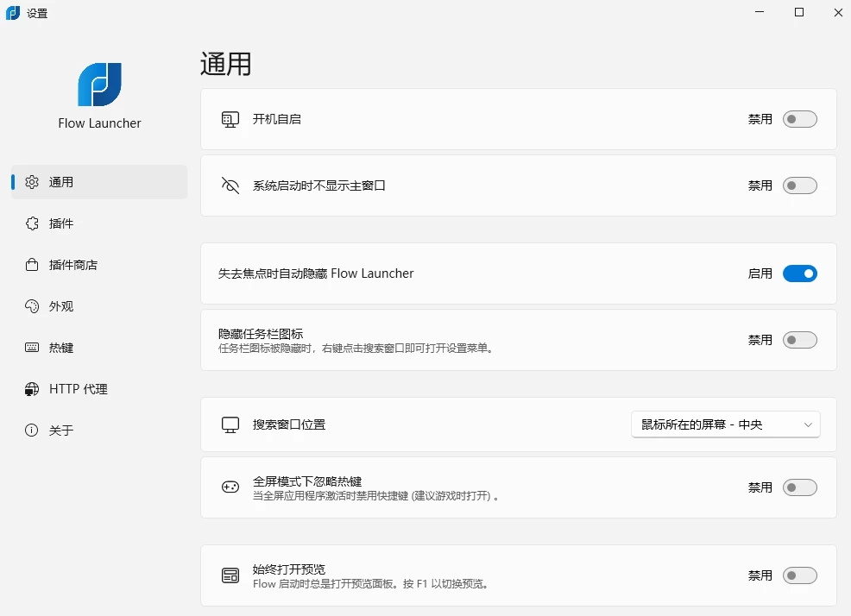Switch to the 通用 settings section
The height and width of the screenshot is (616, 851).
click(60, 181)
